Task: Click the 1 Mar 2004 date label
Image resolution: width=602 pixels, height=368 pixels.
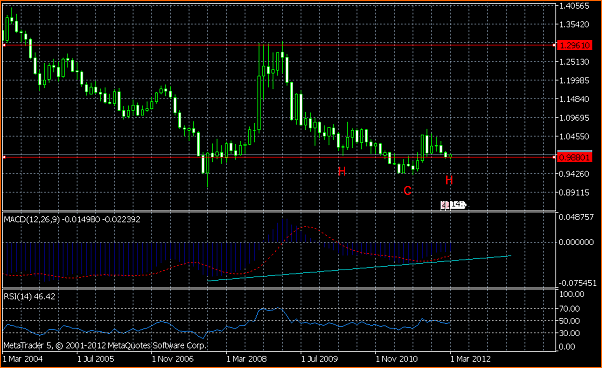Action: point(23,359)
